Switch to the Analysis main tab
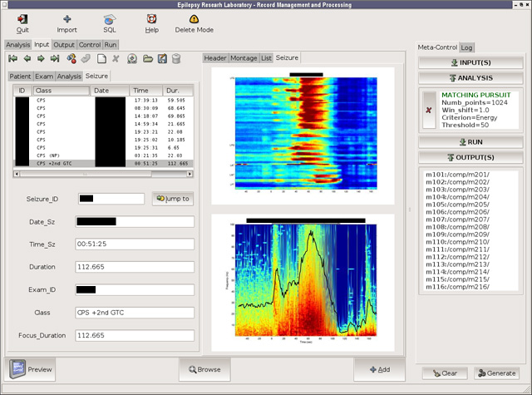Screen dimensions: 532x395 point(18,45)
